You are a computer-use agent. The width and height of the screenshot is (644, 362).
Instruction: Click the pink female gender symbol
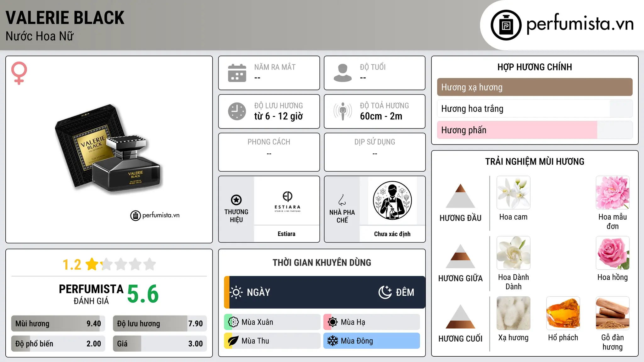pos(19,73)
